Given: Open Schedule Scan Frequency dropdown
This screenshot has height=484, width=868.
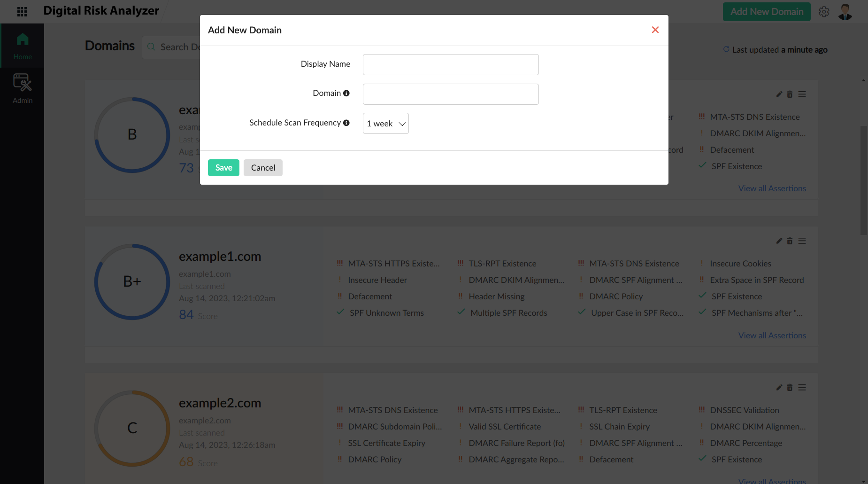Looking at the screenshot, I should click(x=386, y=124).
